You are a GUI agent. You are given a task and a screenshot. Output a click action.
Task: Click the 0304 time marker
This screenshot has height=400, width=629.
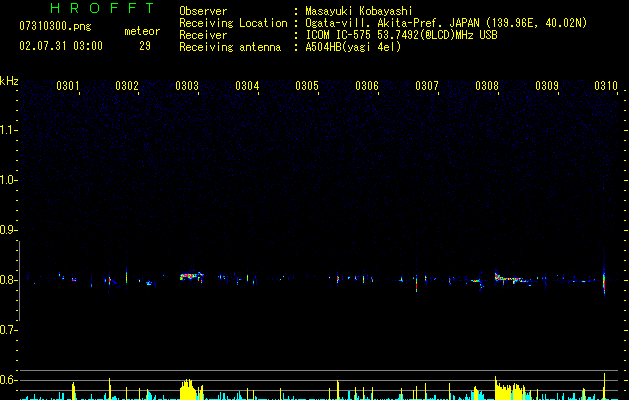tap(247, 86)
